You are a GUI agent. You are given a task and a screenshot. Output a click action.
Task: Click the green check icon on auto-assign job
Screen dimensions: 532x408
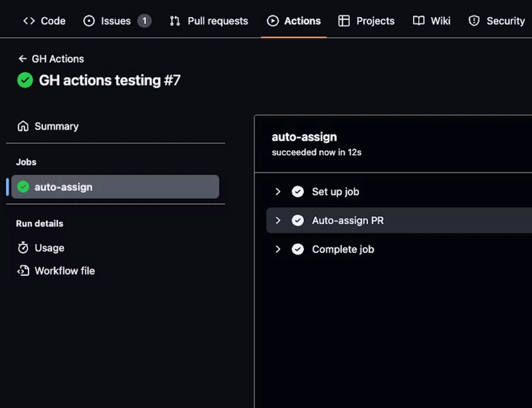click(x=23, y=187)
